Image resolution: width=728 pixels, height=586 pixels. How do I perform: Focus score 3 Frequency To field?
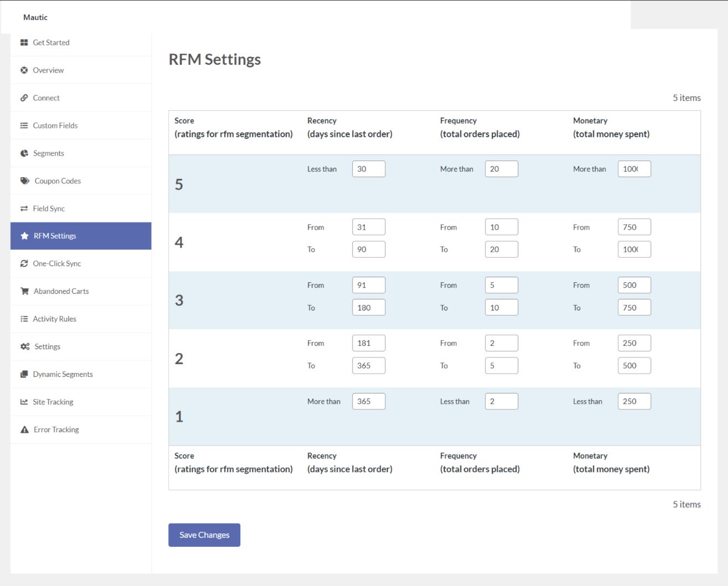click(502, 307)
